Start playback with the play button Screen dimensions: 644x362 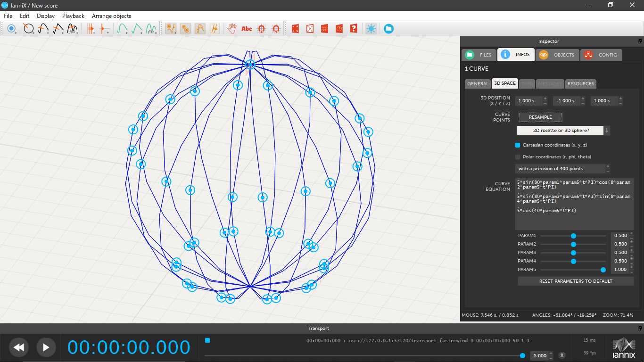tap(46, 348)
